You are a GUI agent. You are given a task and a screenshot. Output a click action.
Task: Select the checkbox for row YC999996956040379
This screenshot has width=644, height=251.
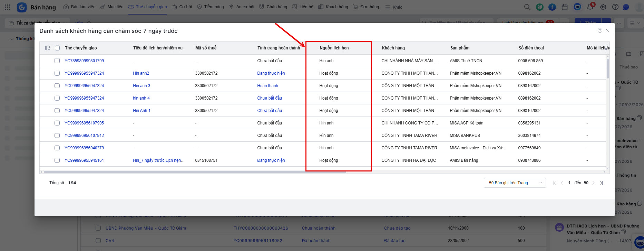click(x=57, y=148)
